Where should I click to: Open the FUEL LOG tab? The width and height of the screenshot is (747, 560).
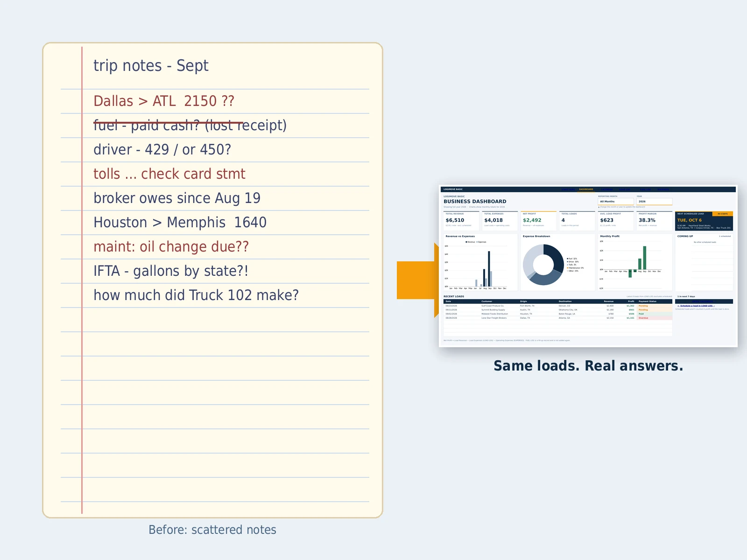tap(645, 189)
